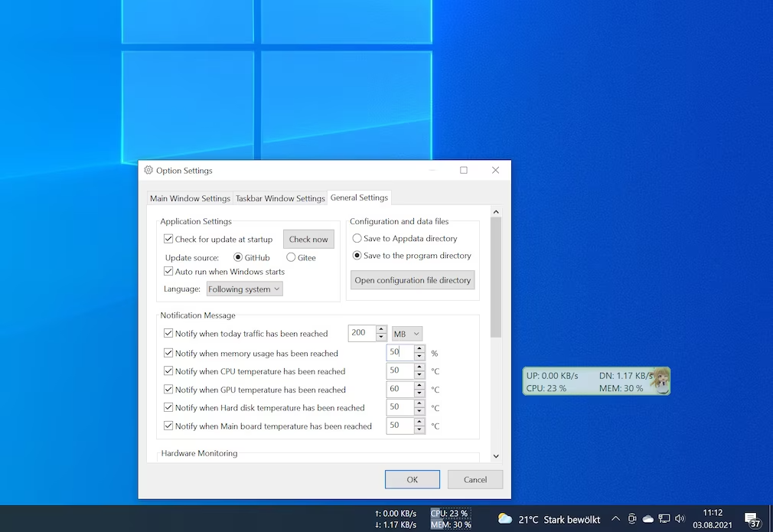This screenshot has width=773, height=532.
Task: Toggle Auto run when Windows starts
Action: point(169,272)
